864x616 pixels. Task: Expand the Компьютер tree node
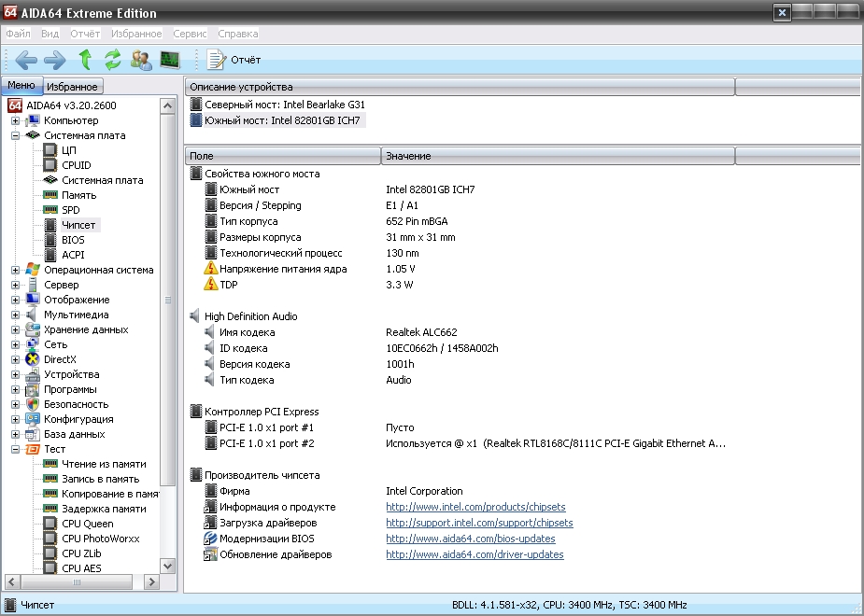pyautogui.click(x=16, y=120)
